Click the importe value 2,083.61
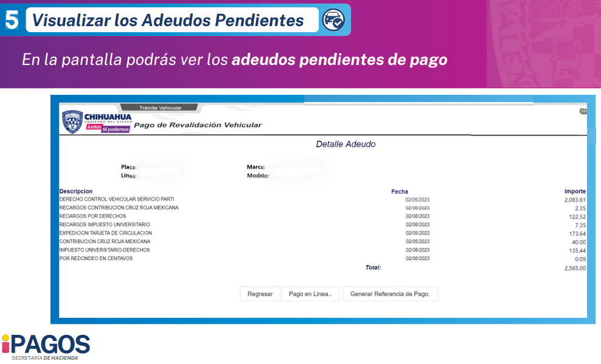601x364 pixels. (575, 200)
